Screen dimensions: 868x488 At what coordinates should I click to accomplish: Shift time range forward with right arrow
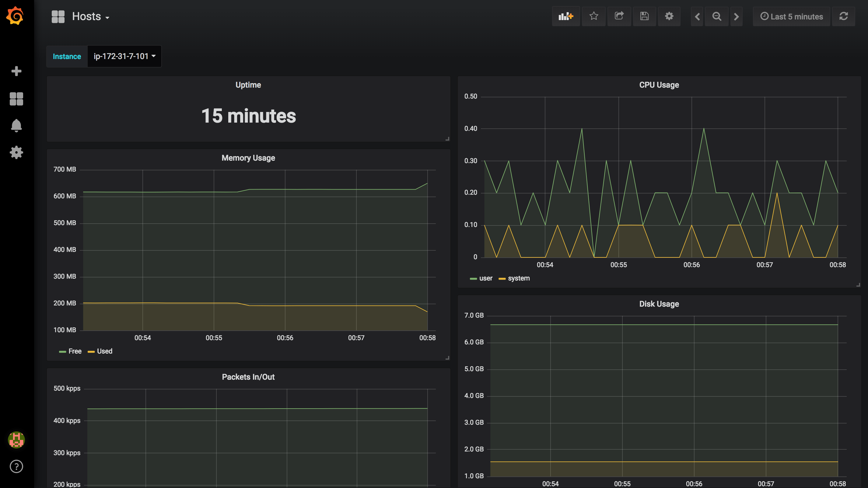click(737, 16)
